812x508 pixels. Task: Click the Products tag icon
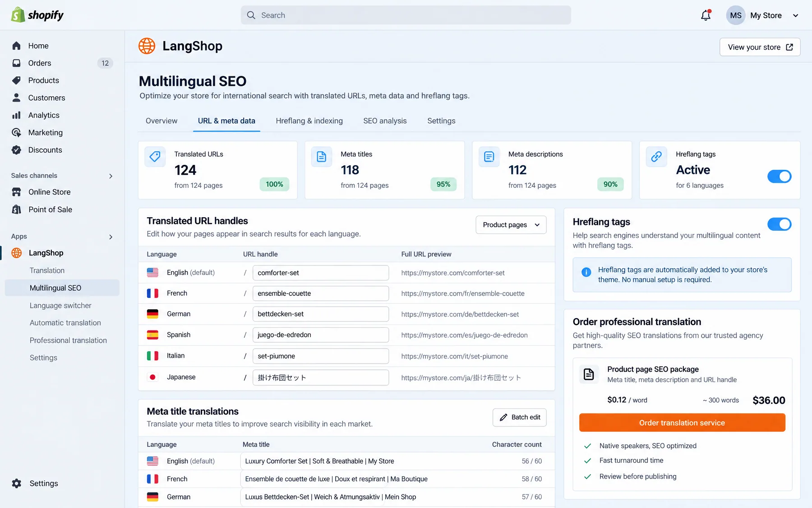tap(17, 80)
